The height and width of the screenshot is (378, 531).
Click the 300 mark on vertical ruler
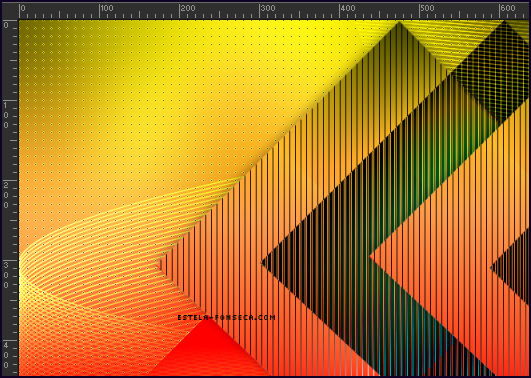6,275
